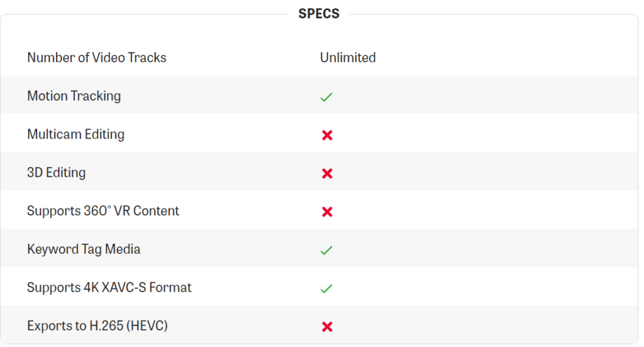Select the Number of Video Tracks label
Viewport: 644px width, 347px height.
point(96,57)
